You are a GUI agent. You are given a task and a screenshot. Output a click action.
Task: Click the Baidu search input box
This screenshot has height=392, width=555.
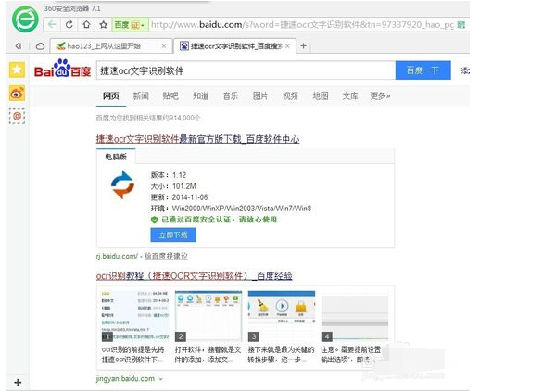click(x=246, y=70)
